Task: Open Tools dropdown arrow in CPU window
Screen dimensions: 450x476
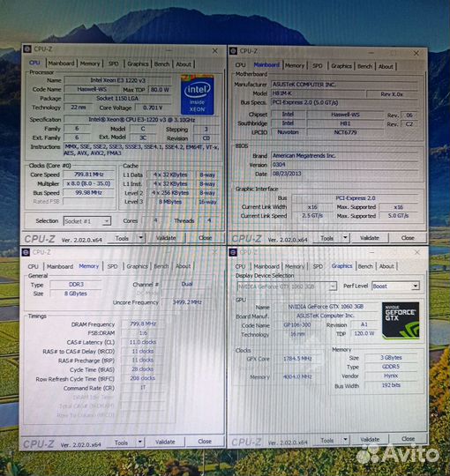Action: tap(140, 238)
